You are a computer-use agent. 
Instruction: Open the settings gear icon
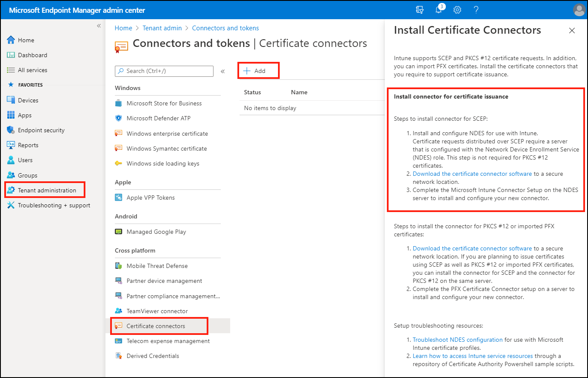pos(457,10)
